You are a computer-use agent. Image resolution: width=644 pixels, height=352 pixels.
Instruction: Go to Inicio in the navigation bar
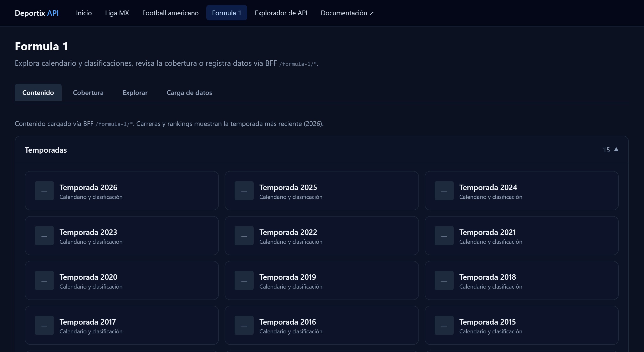[84, 13]
